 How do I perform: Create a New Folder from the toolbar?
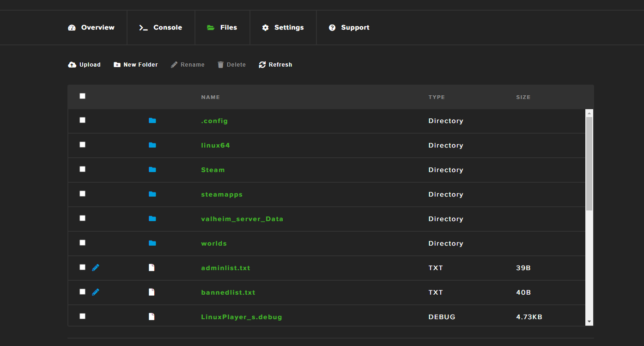click(136, 65)
